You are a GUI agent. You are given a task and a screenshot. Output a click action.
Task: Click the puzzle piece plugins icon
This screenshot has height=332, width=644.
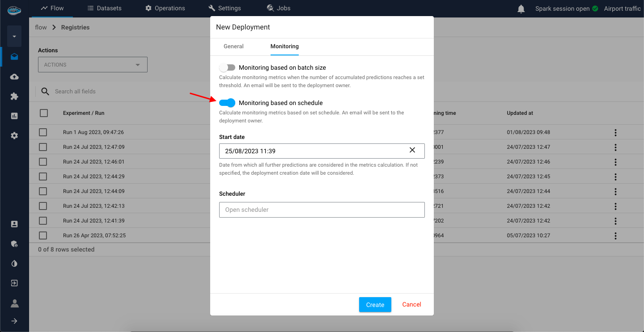click(14, 97)
